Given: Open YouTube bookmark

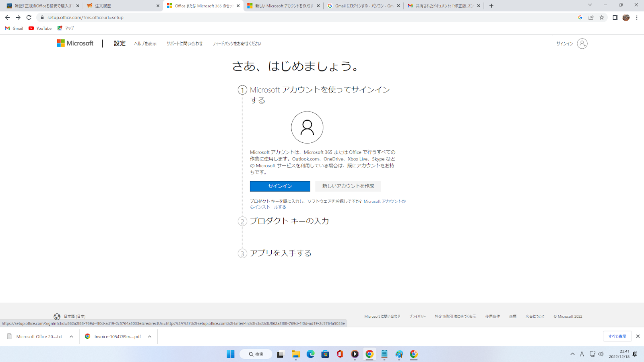Looking at the screenshot, I should click(40, 28).
